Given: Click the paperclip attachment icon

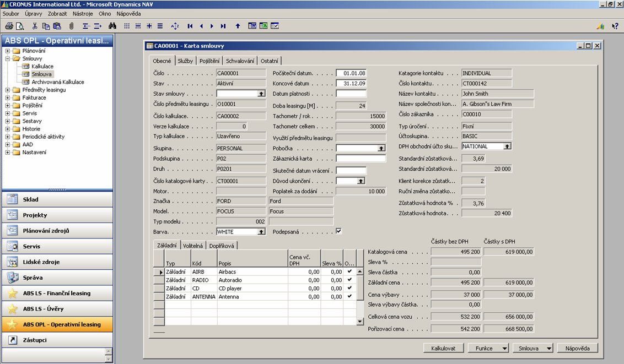Looking at the screenshot, I should (x=71, y=26).
